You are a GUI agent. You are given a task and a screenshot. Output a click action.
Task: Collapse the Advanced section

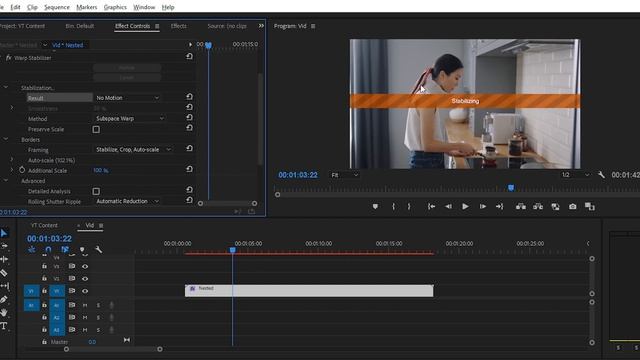click(6, 180)
